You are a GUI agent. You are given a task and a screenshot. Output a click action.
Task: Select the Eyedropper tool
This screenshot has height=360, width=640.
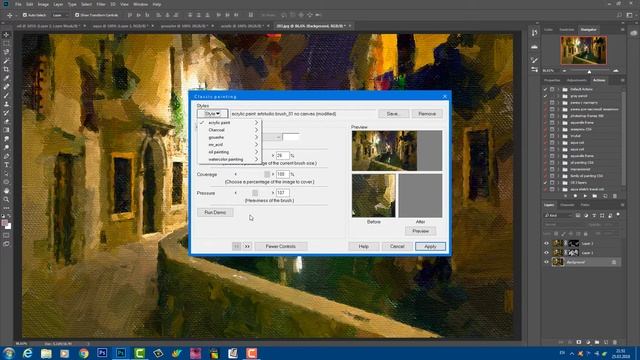[x=6, y=78]
